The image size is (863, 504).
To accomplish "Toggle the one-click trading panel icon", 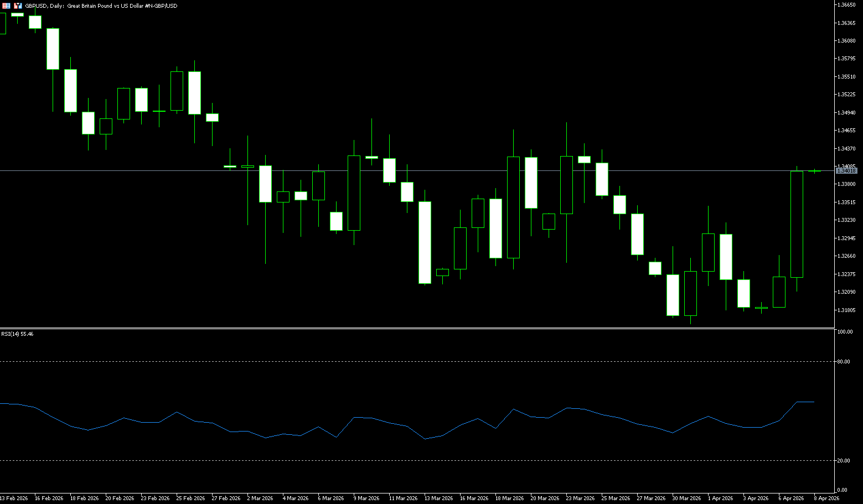I will pos(7,6).
